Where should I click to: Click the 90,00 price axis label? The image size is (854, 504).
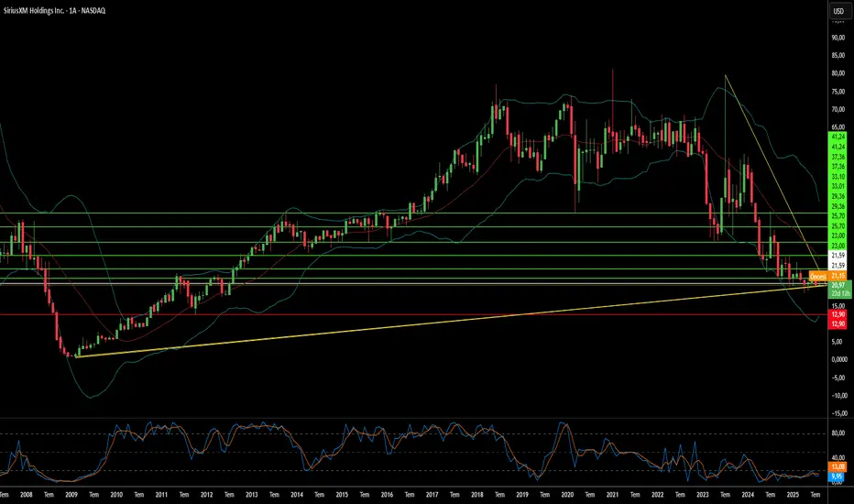[838, 38]
